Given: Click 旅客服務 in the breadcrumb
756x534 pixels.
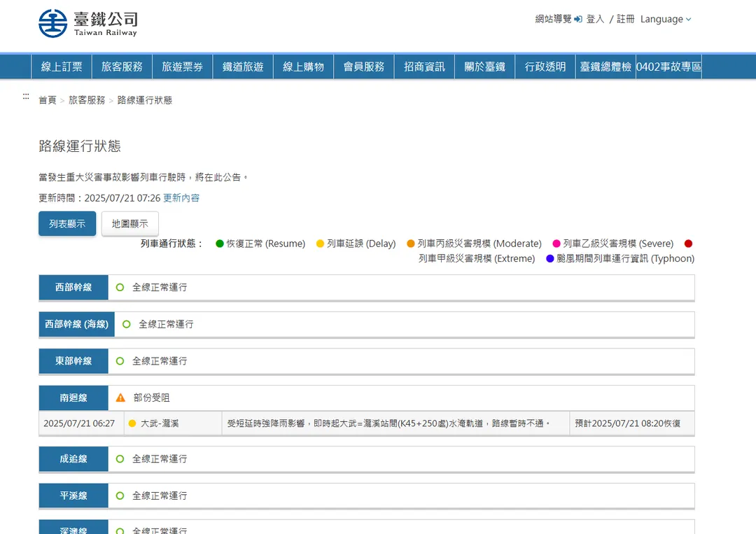Looking at the screenshot, I should tap(87, 100).
